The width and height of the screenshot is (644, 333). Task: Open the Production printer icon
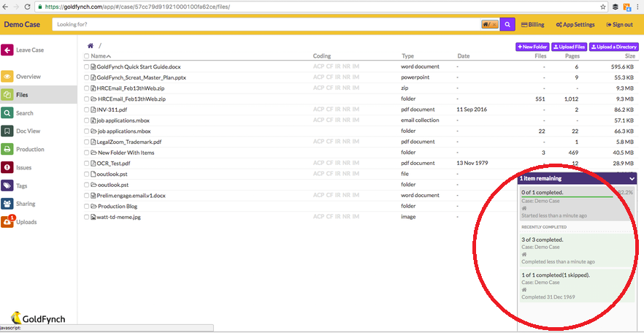pyautogui.click(x=7, y=150)
